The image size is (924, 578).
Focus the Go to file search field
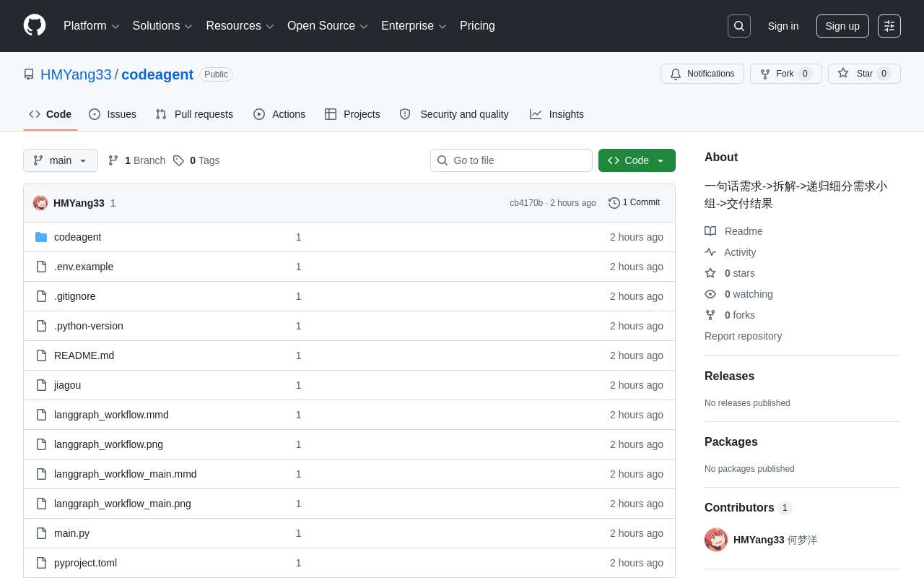point(511,160)
